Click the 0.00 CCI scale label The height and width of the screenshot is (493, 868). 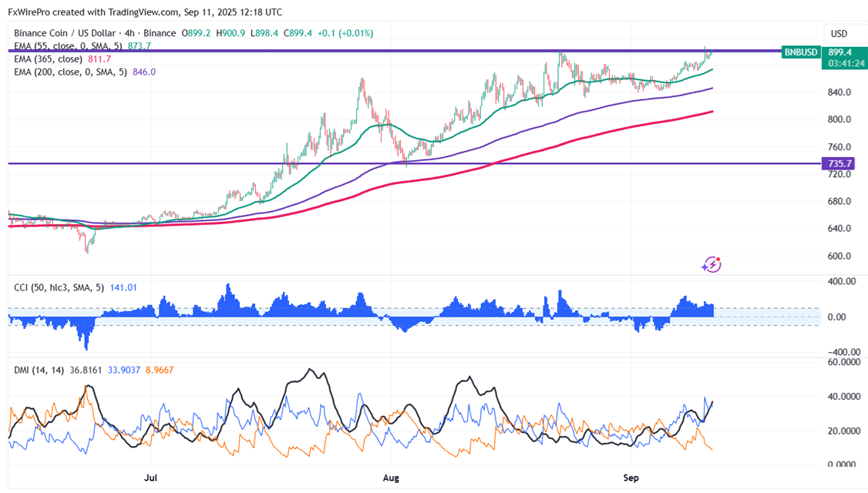836,317
